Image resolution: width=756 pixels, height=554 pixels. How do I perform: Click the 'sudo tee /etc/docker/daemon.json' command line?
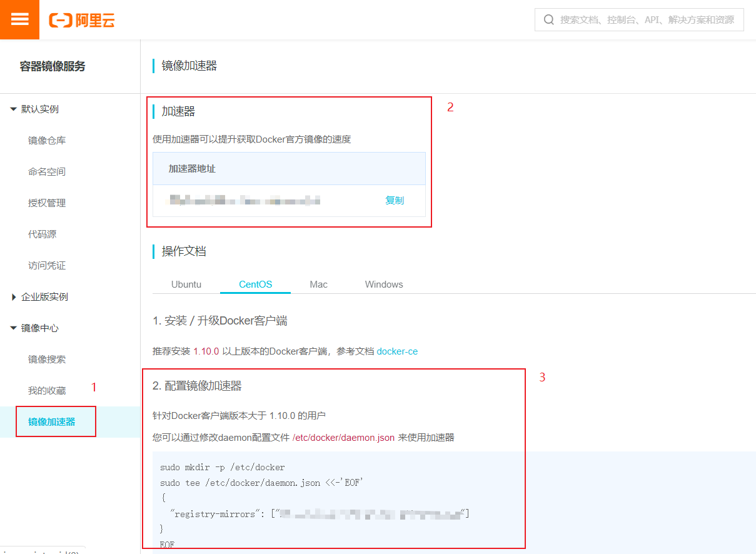(262, 483)
